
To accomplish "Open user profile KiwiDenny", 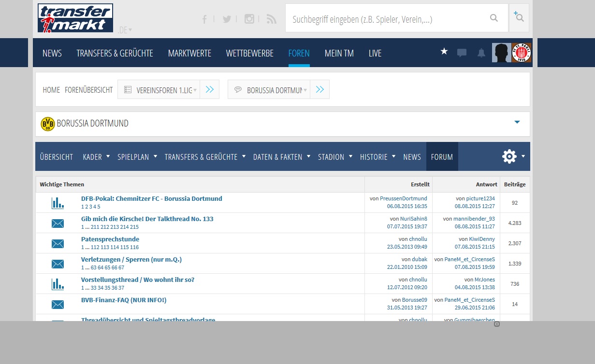I will (x=482, y=239).
